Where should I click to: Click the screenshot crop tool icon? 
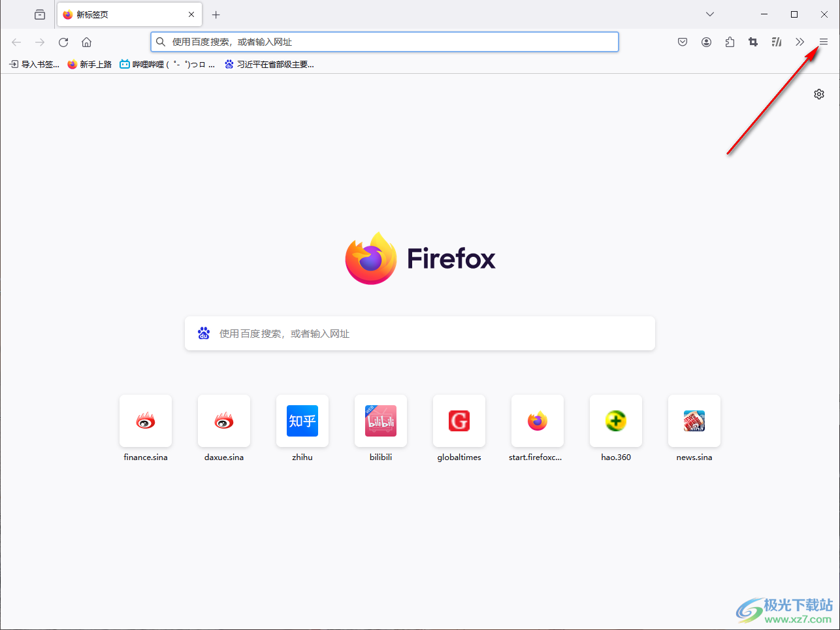[753, 42]
